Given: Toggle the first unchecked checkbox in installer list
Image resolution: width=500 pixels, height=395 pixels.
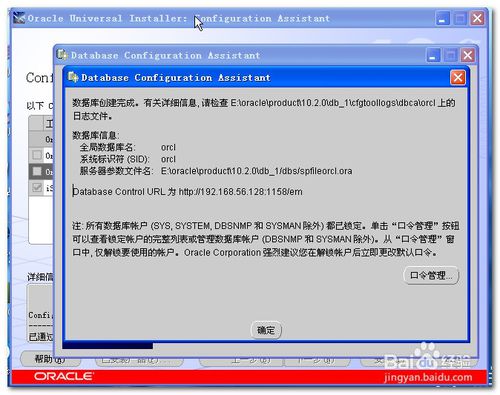Looking at the screenshot, I should (37, 155).
